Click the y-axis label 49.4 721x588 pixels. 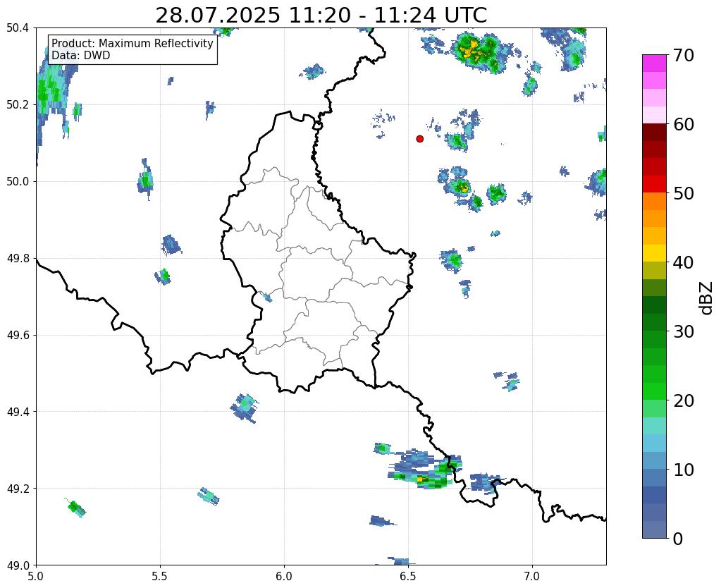click(x=18, y=412)
